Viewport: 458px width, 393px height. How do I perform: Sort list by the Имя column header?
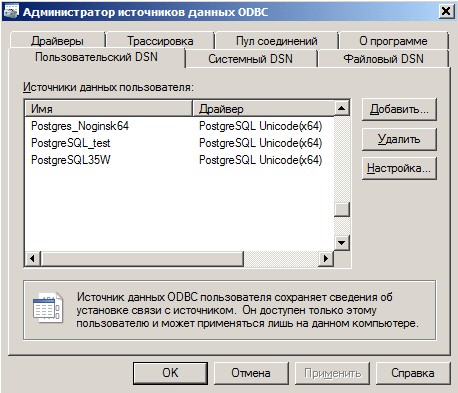[x=109, y=109]
